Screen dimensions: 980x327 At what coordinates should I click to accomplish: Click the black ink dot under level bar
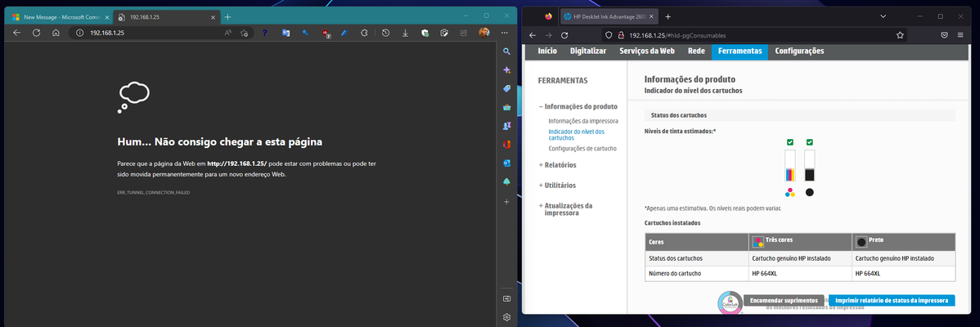809,192
